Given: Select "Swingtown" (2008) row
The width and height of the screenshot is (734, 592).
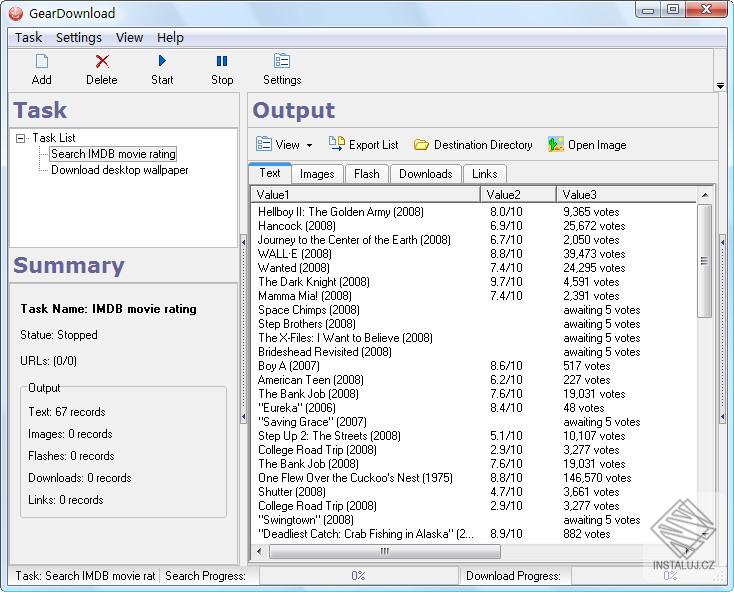Looking at the screenshot, I should click(473, 520).
